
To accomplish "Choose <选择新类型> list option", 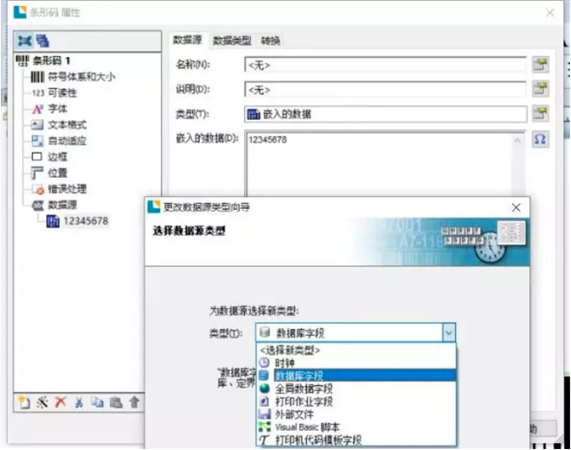I will click(x=356, y=350).
